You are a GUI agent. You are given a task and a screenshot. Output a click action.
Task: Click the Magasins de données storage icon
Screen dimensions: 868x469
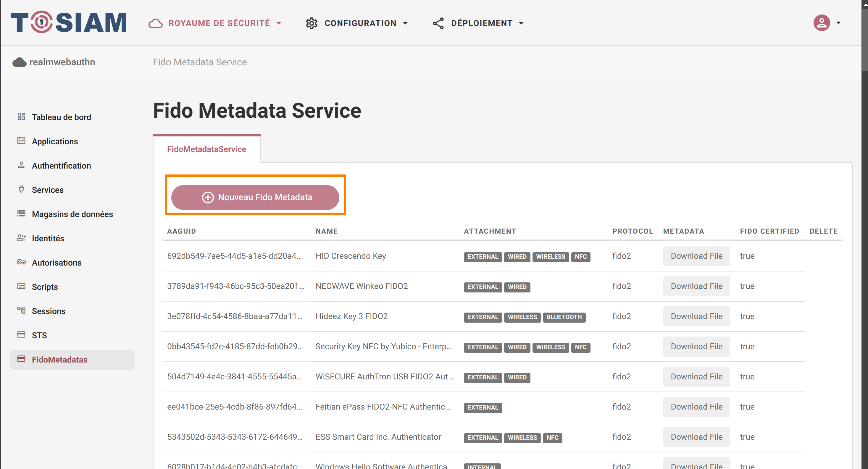[x=21, y=213]
